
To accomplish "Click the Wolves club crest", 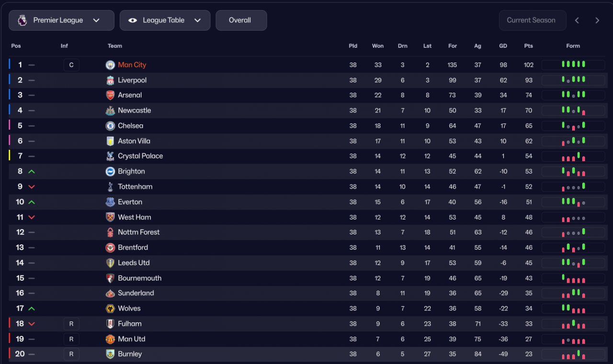I will click(x=110, y=309).
